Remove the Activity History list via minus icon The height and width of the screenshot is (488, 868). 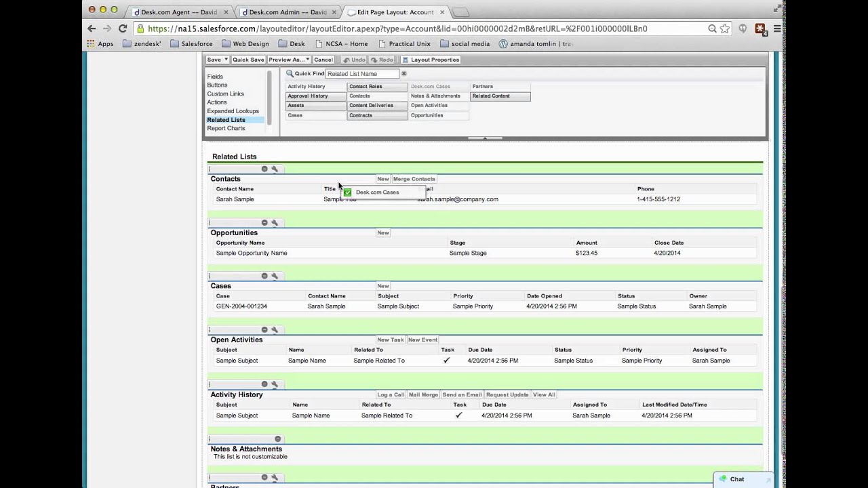click(x=264, y=384)
